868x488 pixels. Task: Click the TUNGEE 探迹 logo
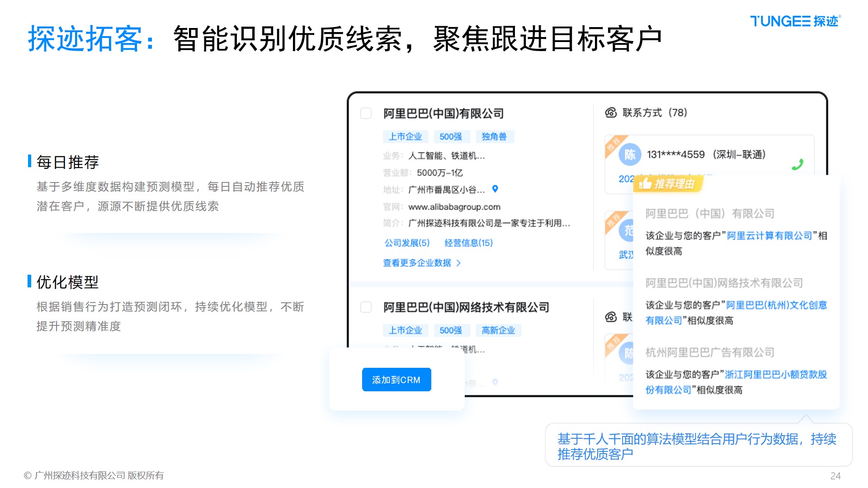(795, 21)
